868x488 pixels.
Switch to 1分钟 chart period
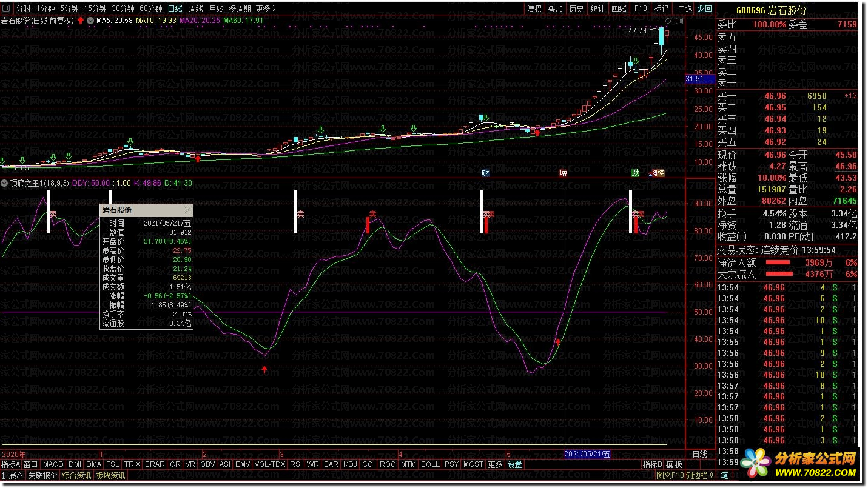pos(45,9)
